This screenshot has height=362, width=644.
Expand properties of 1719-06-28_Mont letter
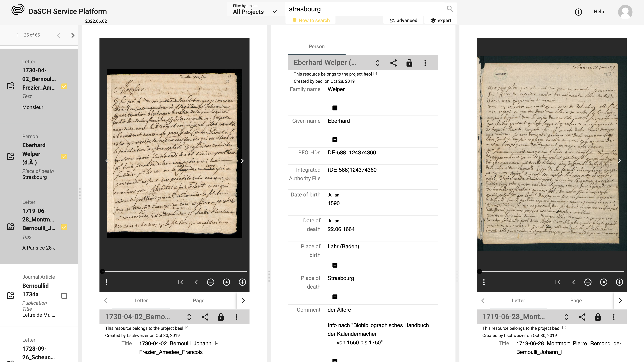(566, 317)
